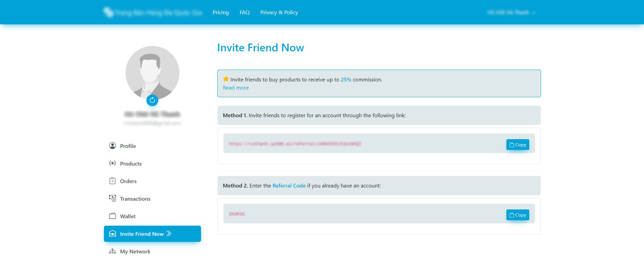The image size is (644, 277).
Task: Click the 25% commission link
Action: pos(346,79)
